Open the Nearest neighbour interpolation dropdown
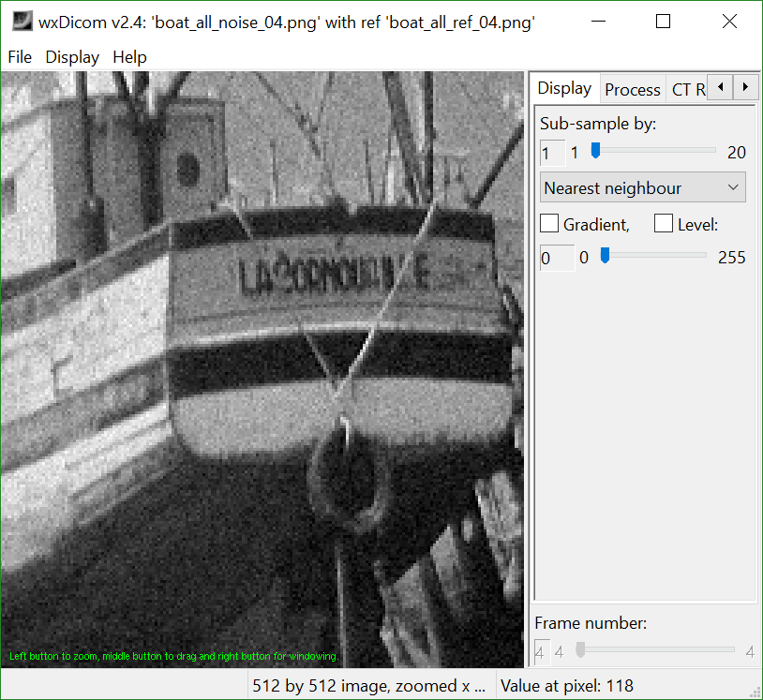763x700 pixels. (x=642, y=187)
